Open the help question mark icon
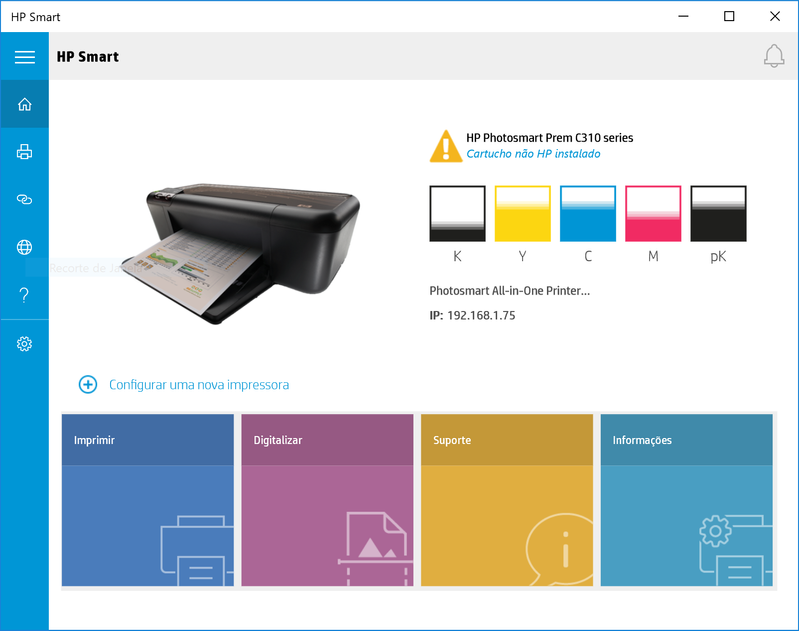Screen dimensions: 799x631 coord(24,295)
